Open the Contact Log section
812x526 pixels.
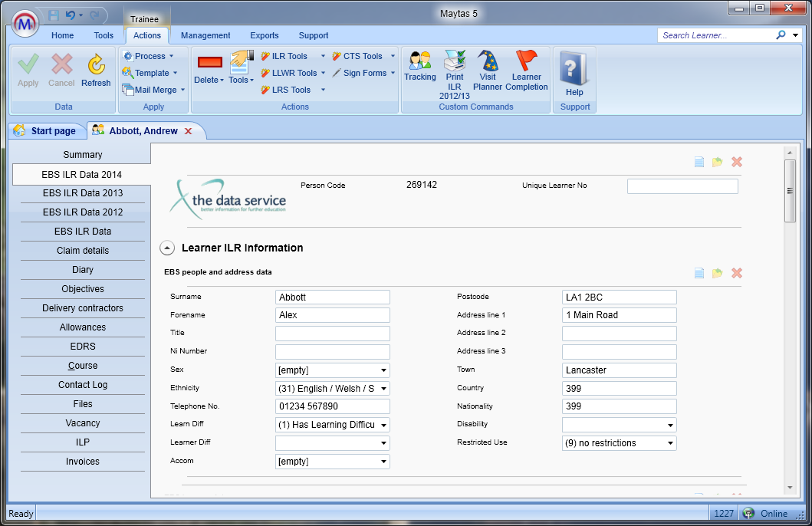click(82, 385)
